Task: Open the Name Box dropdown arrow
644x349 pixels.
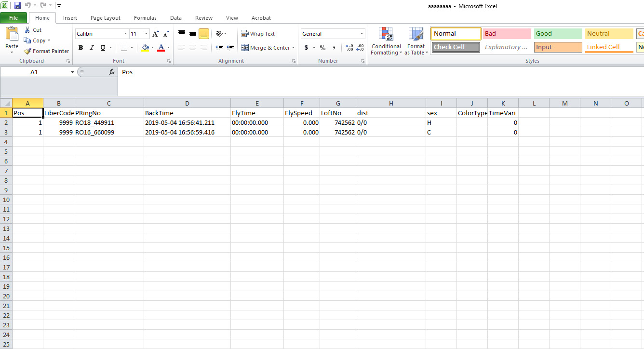Action: point(72,72)
